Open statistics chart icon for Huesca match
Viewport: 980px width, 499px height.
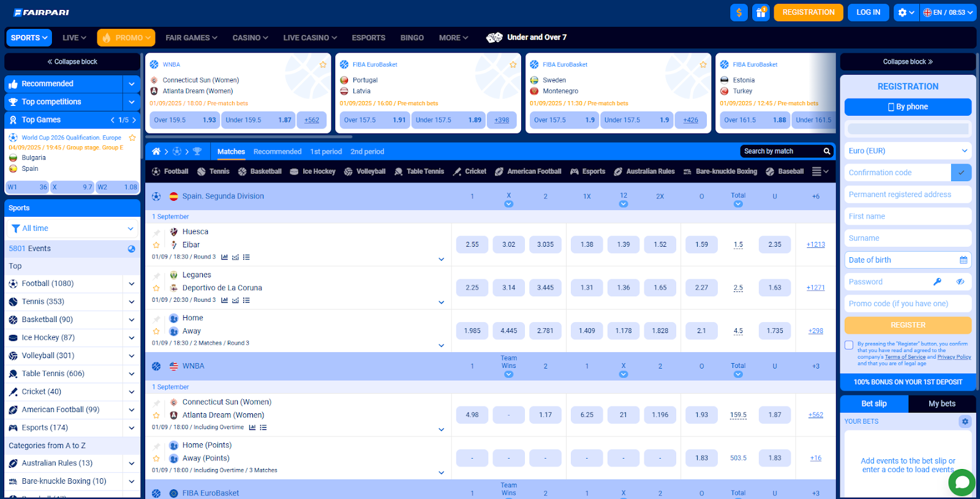(224, 257)
